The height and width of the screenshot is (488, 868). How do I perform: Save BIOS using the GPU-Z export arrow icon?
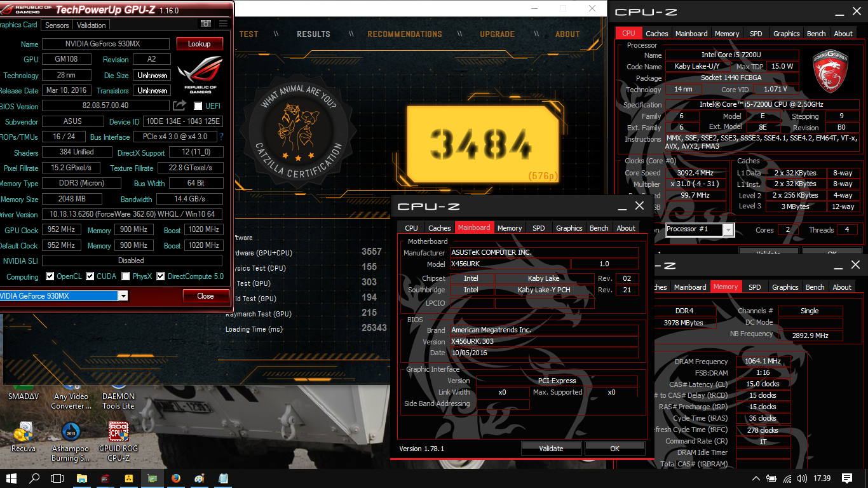[x=180, y=105]
